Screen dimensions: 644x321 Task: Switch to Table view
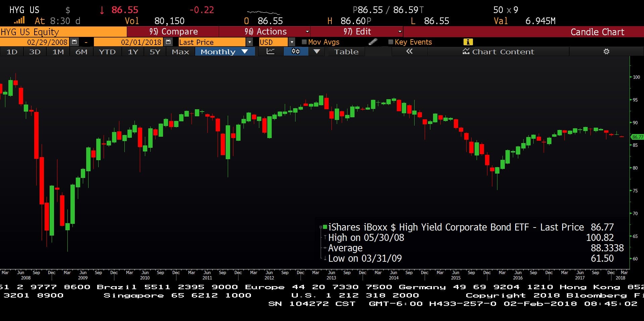tap(346, 52)
